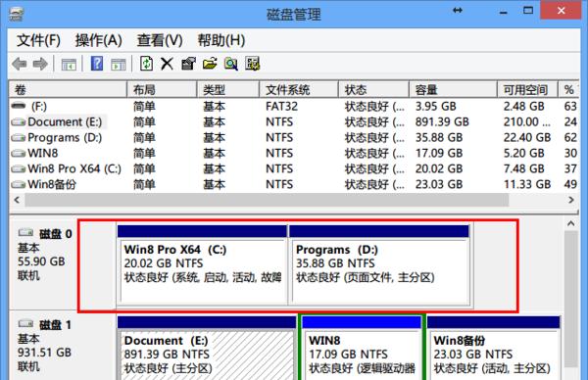Select the Document (E:) partition block
Viewport: 588px width, 380px height.
[x=207, y=349]
